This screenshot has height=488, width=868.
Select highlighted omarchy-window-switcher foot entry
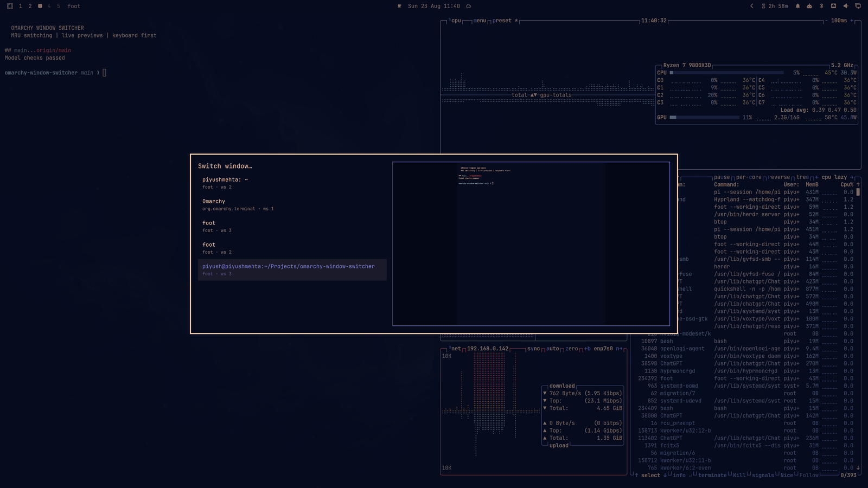coord(292,269)
